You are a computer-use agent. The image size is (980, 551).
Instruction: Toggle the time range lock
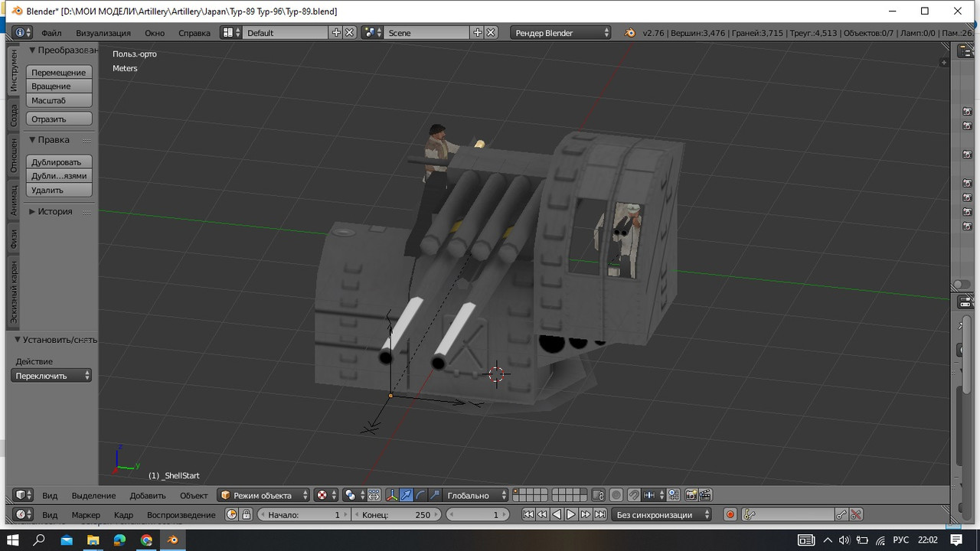[x=247, y=515]
